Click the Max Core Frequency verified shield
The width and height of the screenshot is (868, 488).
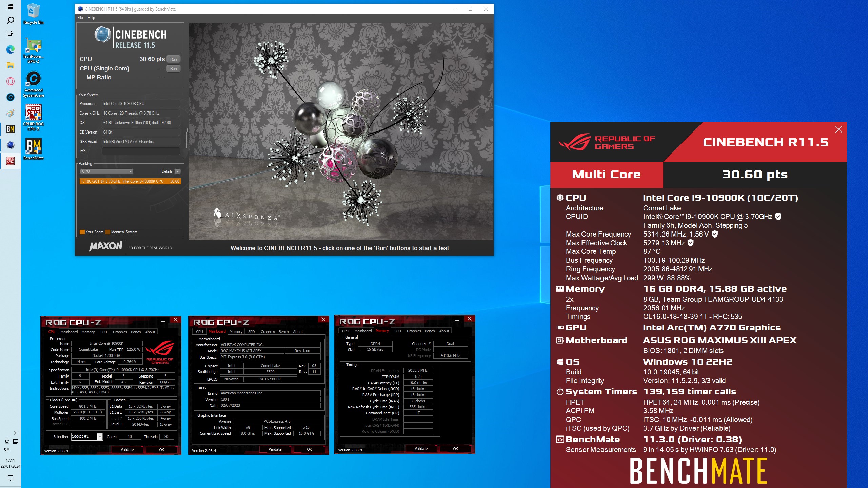[715, 234]
